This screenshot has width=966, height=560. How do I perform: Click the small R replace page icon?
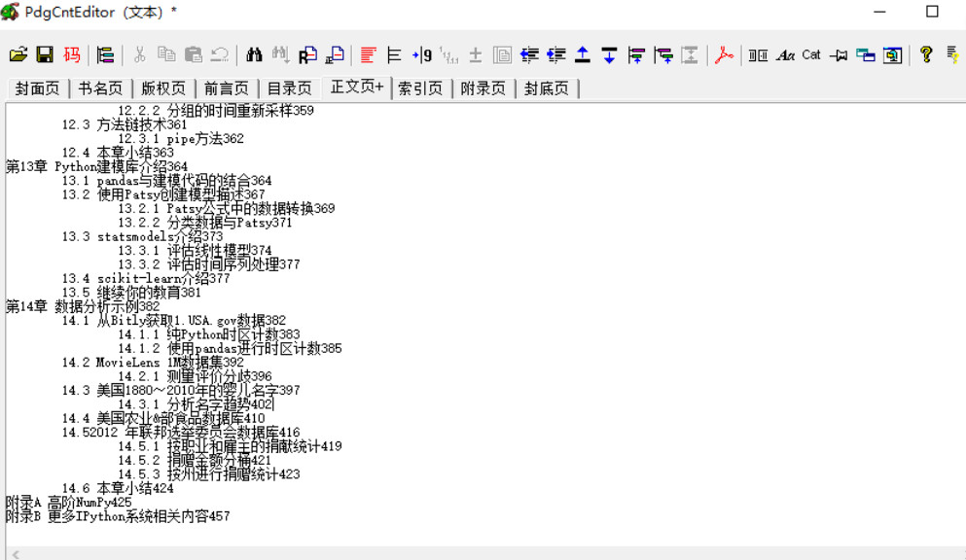point(335,54)
